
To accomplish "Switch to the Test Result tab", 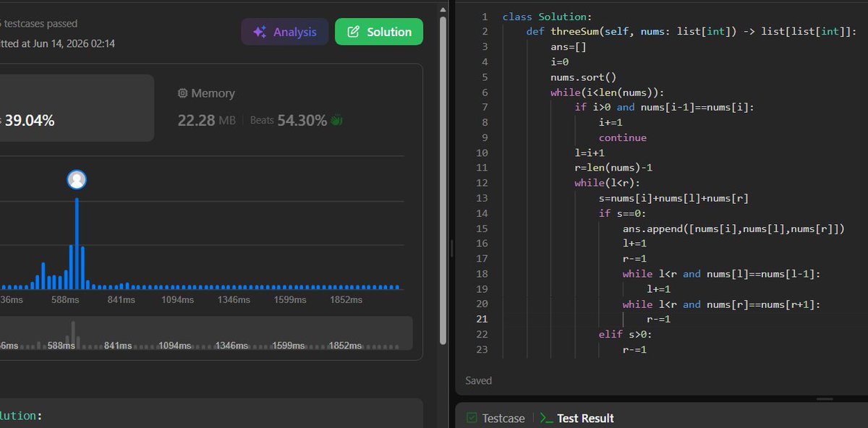I will (577, 418).
